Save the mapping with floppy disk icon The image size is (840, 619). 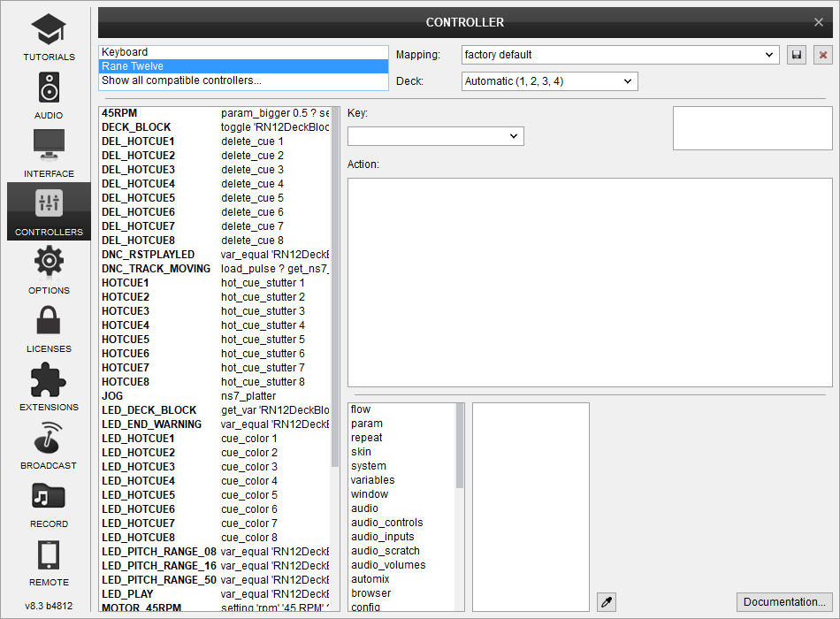click(x=797, y=55)
